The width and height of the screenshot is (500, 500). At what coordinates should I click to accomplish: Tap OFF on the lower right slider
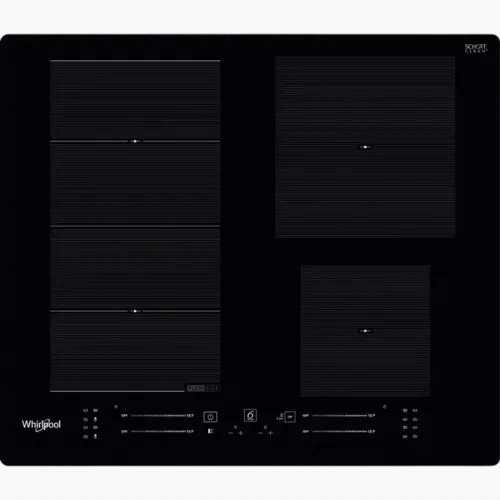coord(306,431)
